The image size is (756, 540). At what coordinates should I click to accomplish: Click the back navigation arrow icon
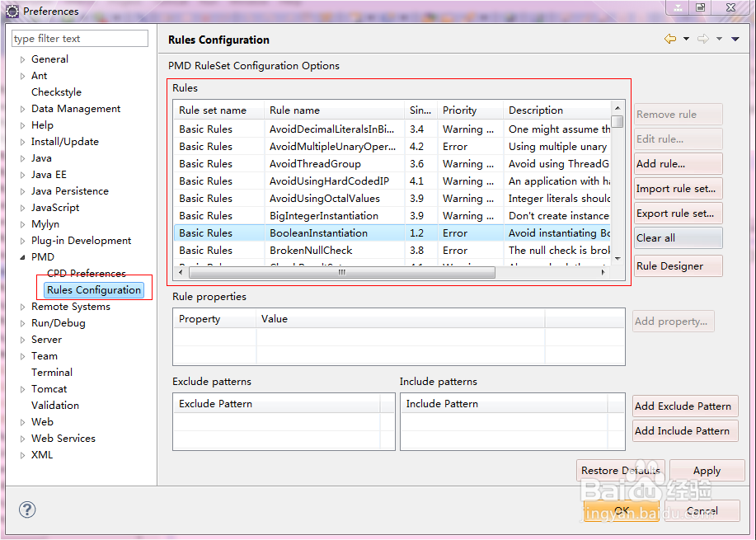pyautogui.click(x=669, y=39)
